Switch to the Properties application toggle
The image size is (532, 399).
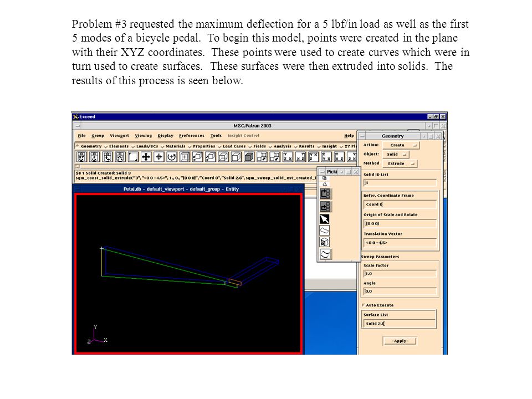point(202,146)
